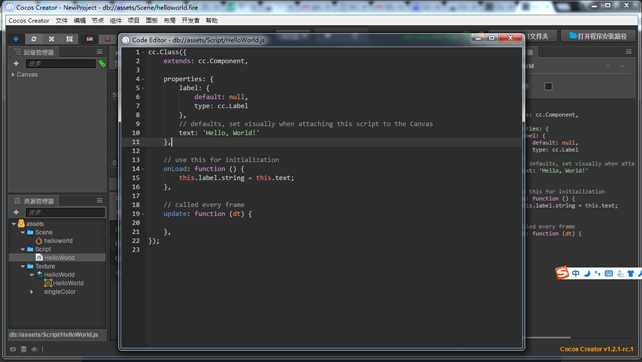Click the third status bar icon at bottom left
Image resolution: width=642 pixels, height=362 pixels.
[x=34, y=349]
